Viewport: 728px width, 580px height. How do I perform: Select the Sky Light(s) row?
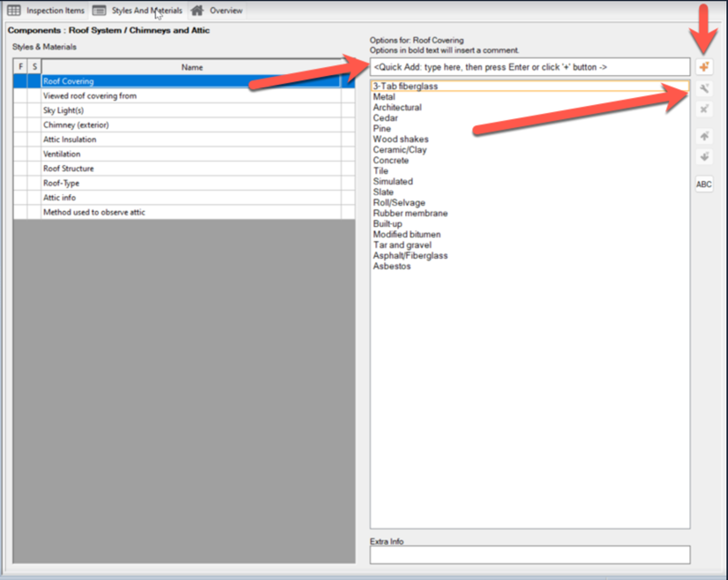coord(191,110)
